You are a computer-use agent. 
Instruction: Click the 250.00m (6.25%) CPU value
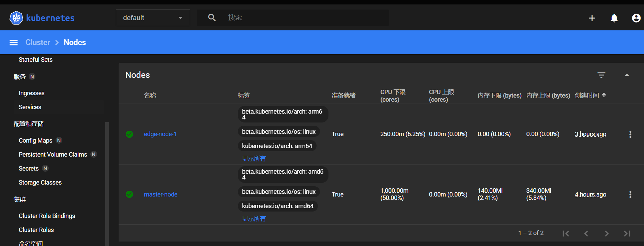[x=403, y=134]
